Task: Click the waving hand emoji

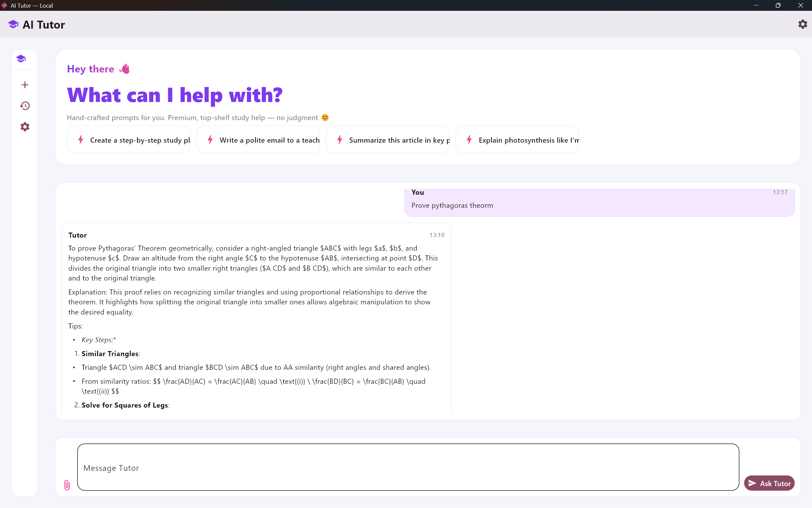Action: tap(124, 69)
